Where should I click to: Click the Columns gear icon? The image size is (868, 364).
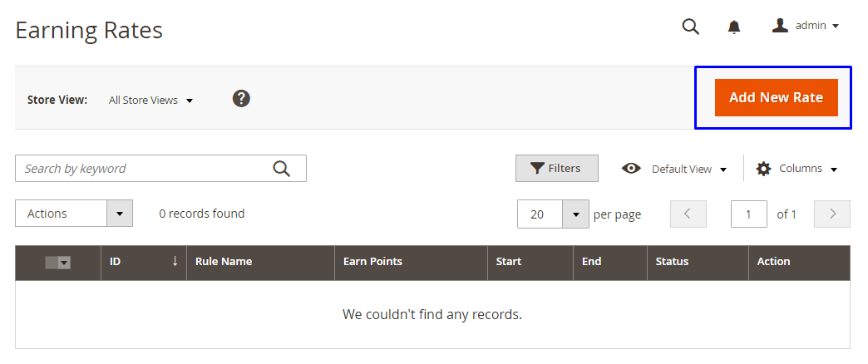tap(763, 169)
